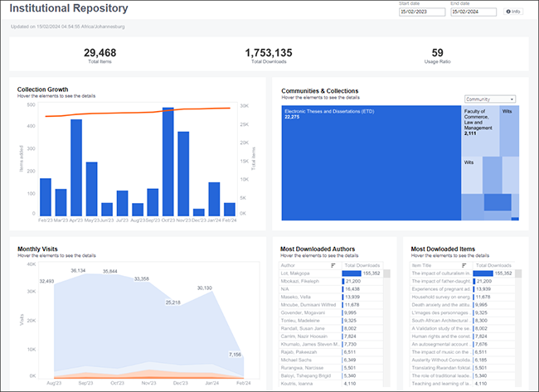Select 'Austerity Without Consolida' item row
The width and height of the screenshot is (539, 392).
(x=462, y=360)
